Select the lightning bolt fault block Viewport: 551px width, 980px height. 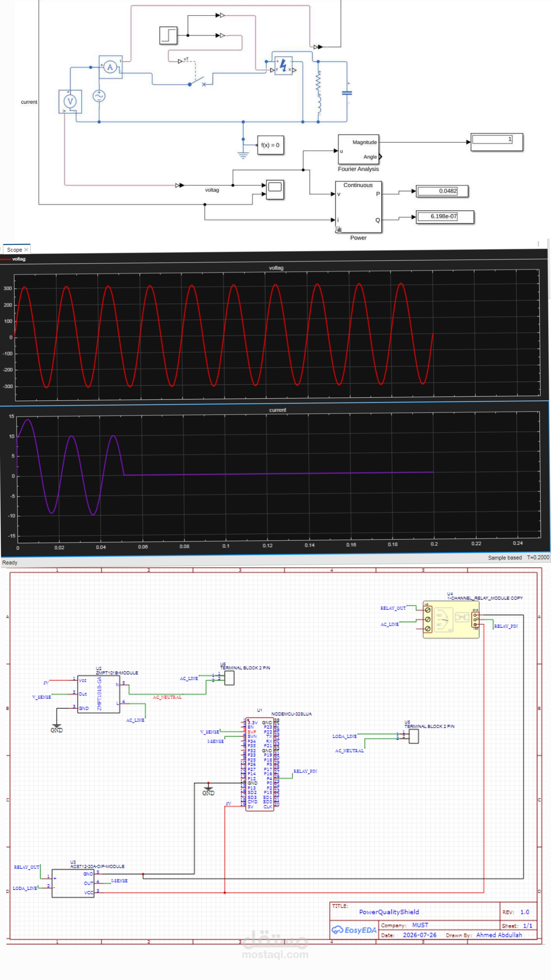click(283, 66)
